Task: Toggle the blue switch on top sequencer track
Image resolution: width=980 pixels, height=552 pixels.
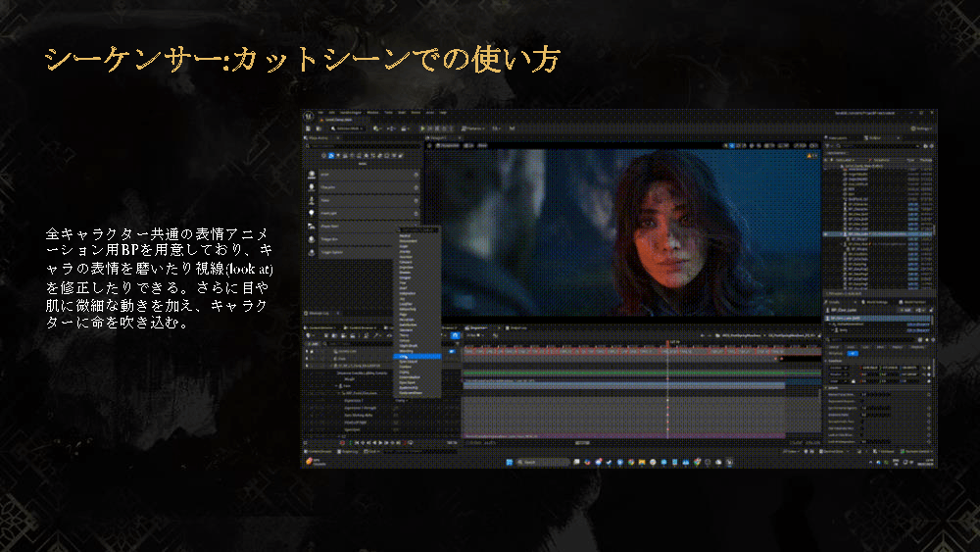Action: tap(451, 351)
